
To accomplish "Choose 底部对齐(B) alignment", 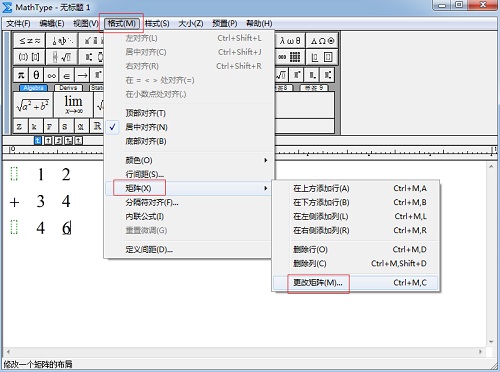I will pyautogui.click(x=189, y=141).
